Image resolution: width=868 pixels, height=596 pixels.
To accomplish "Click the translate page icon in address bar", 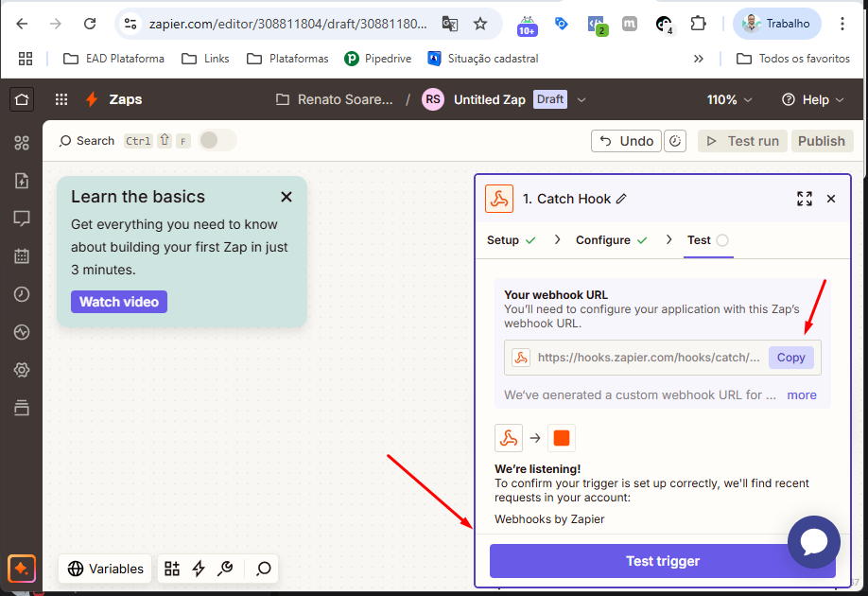I will [x=450, y=24].
